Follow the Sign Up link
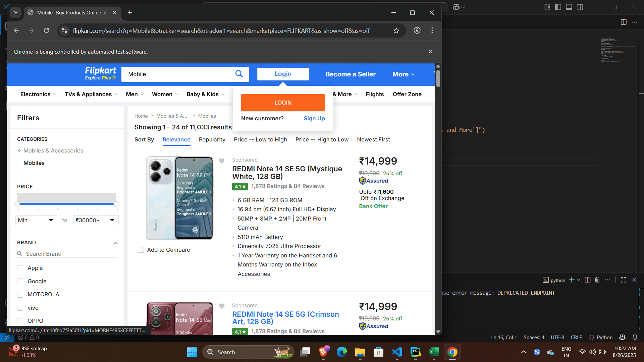Screen dimensions: 644x362 [x=314, y=118]
